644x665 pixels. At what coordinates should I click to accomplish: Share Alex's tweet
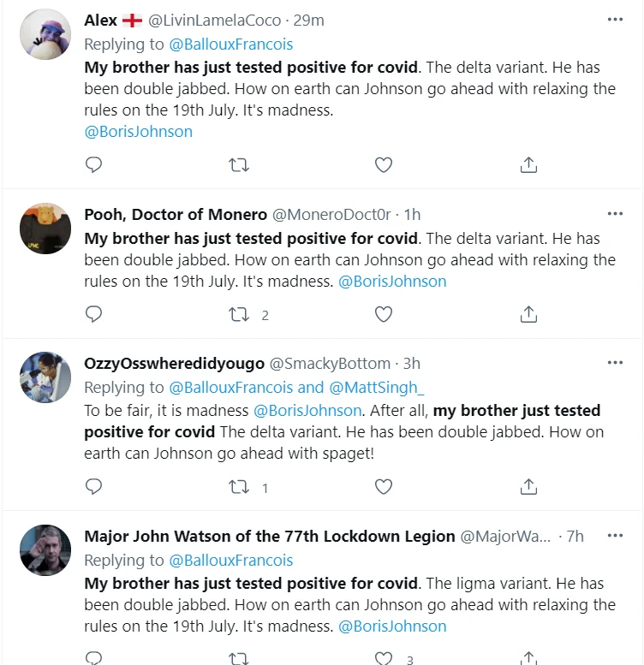click(528, 164)
